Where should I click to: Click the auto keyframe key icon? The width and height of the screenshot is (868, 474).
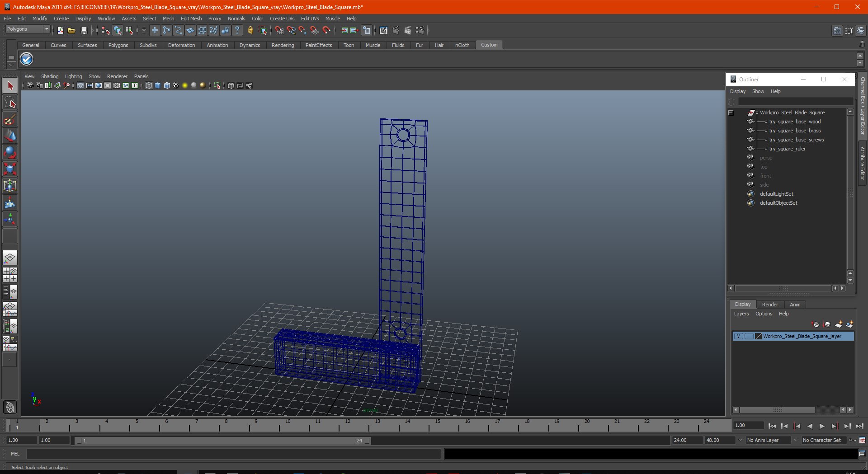pyautogui.click(x=852, y=440)
